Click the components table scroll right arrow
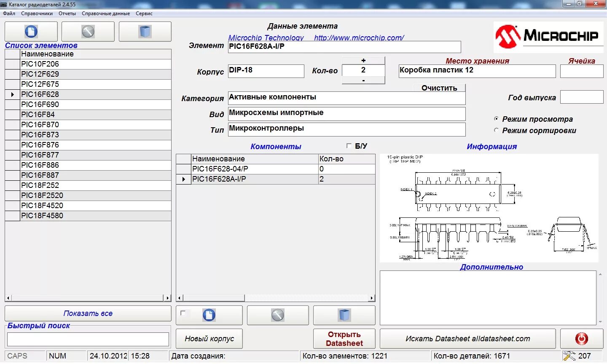This screenshot has width=607, height=364. click(x=371, y=298)
